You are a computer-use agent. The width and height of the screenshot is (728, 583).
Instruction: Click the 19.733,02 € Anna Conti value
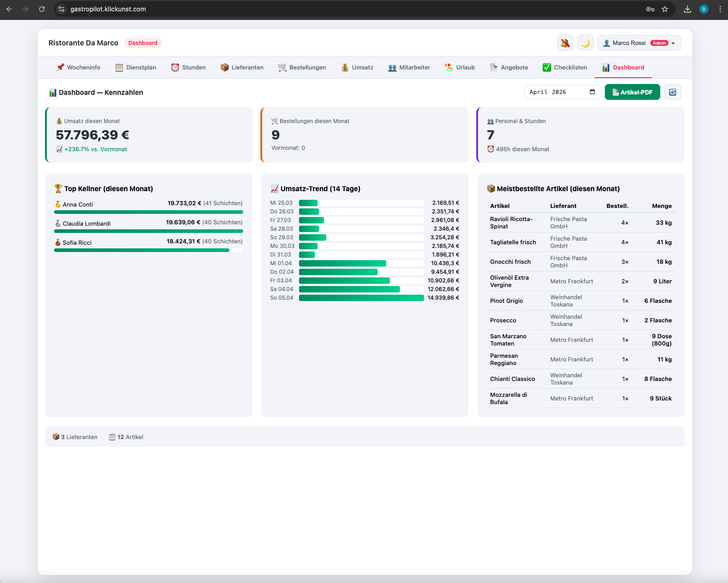tap(184, 203)
